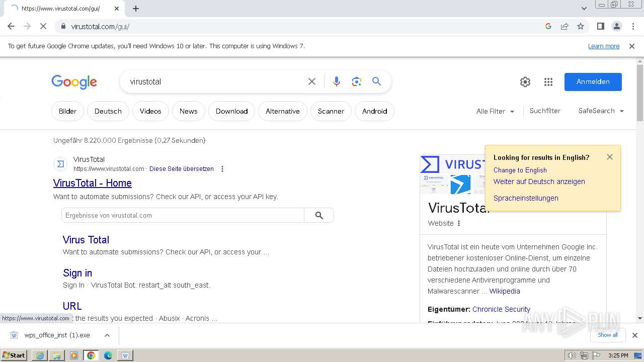This screenshot has width=644, height=362.
Task: Click Diese Seite übersetzen link
Action: pyautogui.click(x=182, y=169)
